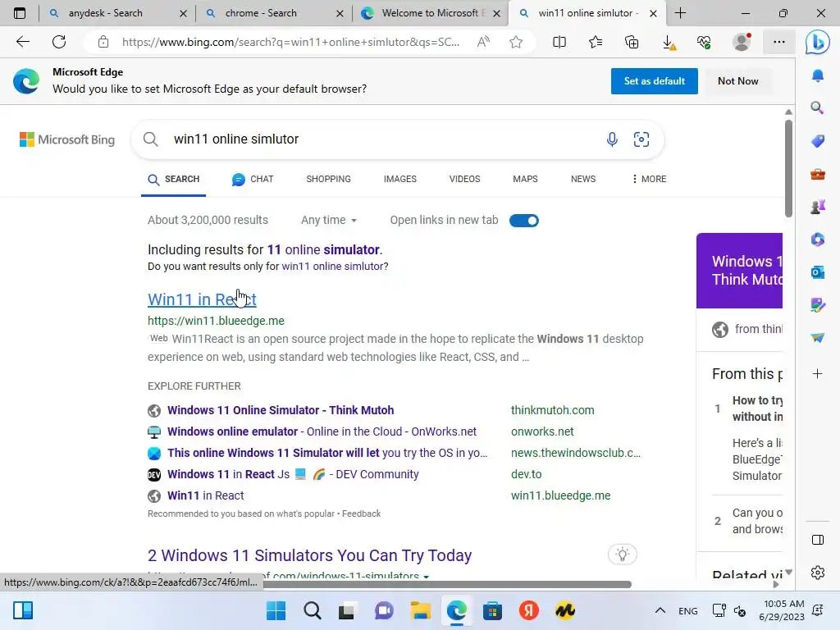Open Read aloud from address bar
840x630 pixels.
(x=483, y=42)
